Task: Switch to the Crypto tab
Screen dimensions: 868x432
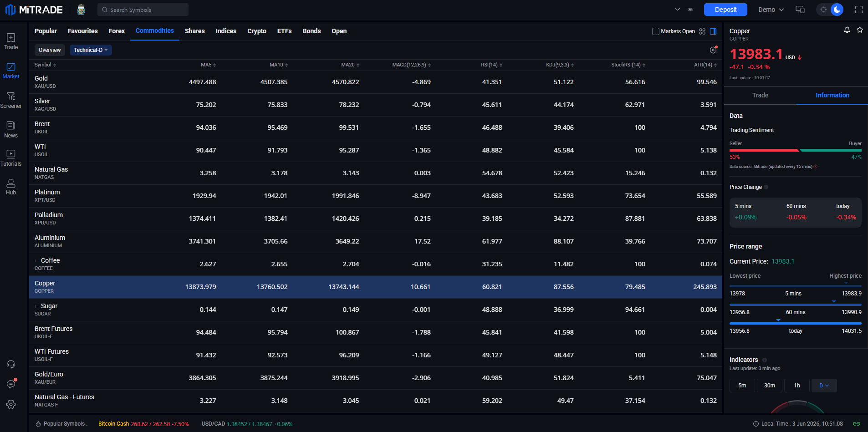Action: 257,31
